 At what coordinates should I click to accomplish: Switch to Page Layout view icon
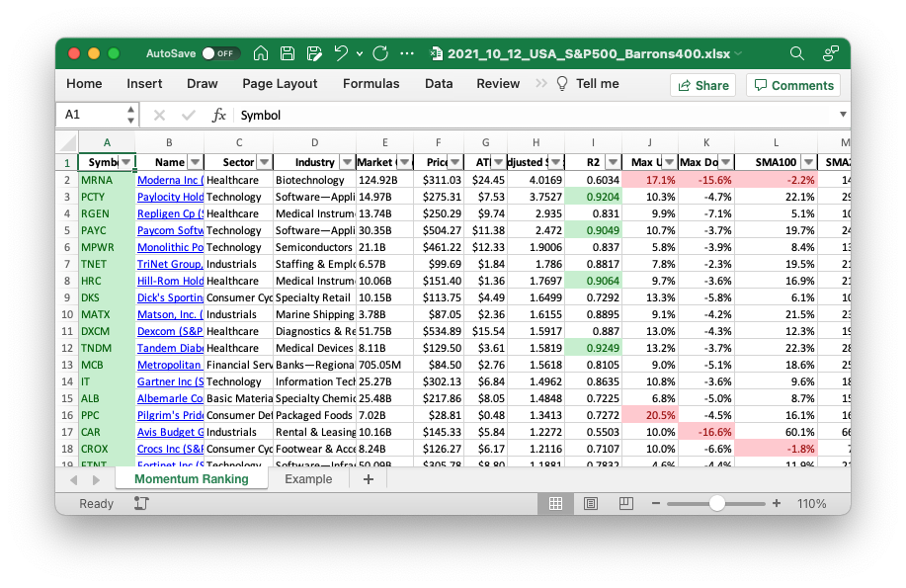(x=591, y=503)
